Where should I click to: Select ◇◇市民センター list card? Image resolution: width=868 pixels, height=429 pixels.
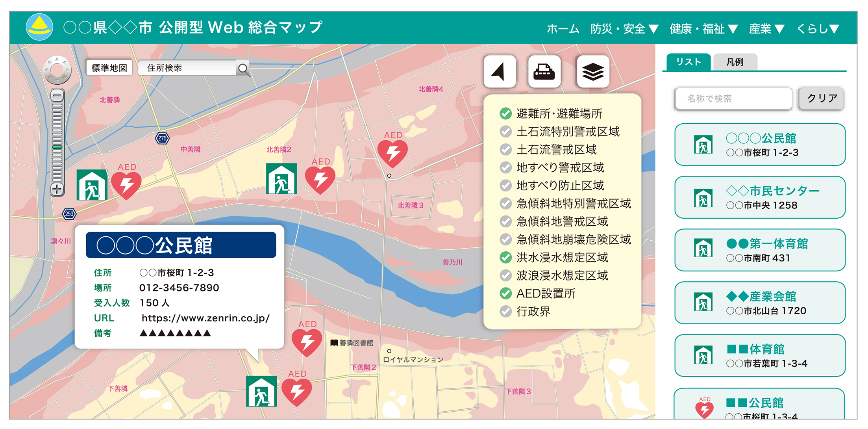[760, 197]
